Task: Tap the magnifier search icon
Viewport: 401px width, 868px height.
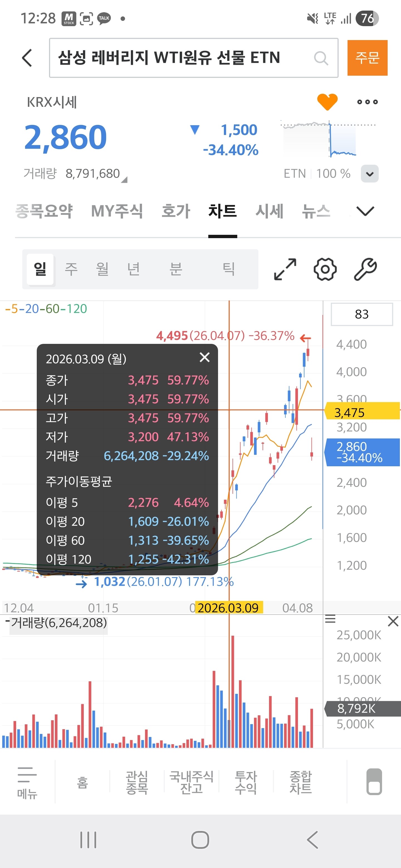Action: pyautogui.click(x=321, y=58)
